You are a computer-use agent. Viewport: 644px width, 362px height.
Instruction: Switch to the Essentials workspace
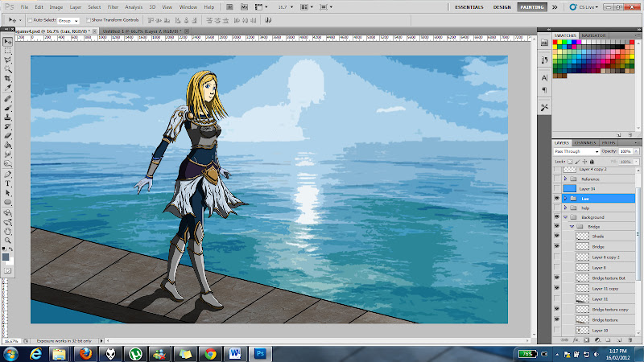pos(469,6)
